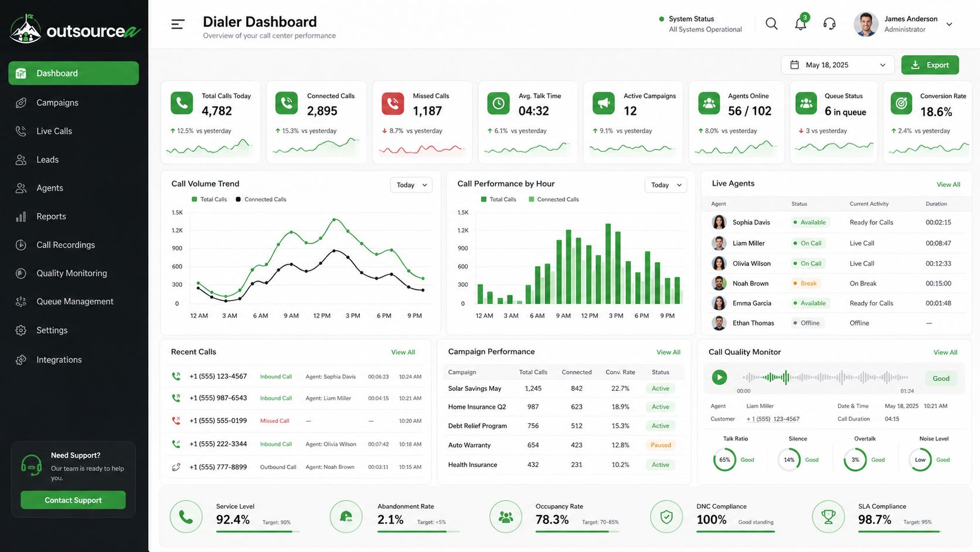Click the red Missed Calls icon
The height and width of the screenshot is (552, 980).
pos(393,103)
